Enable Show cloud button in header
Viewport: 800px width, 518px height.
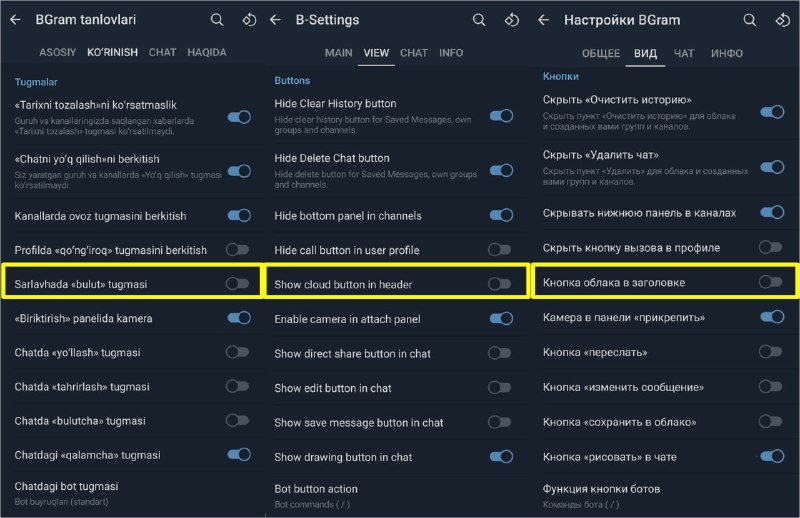(x=499, y=284)
